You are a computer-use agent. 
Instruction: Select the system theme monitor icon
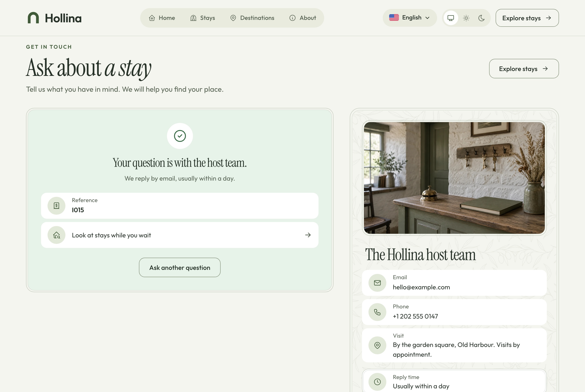[x=451, y=18]
